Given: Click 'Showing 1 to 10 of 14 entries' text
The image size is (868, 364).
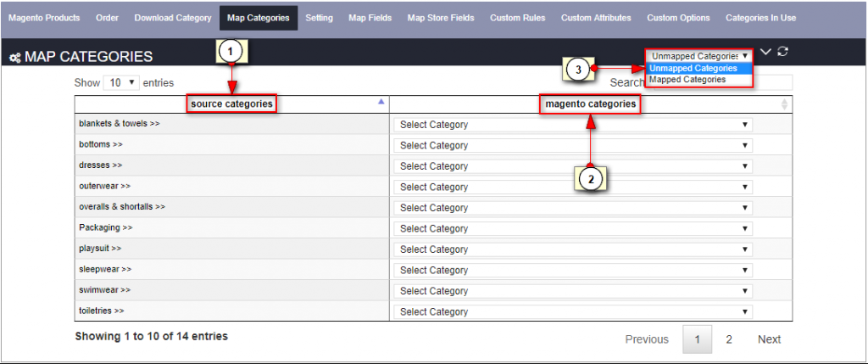Looking at the screenshot, I should point(151,336).
